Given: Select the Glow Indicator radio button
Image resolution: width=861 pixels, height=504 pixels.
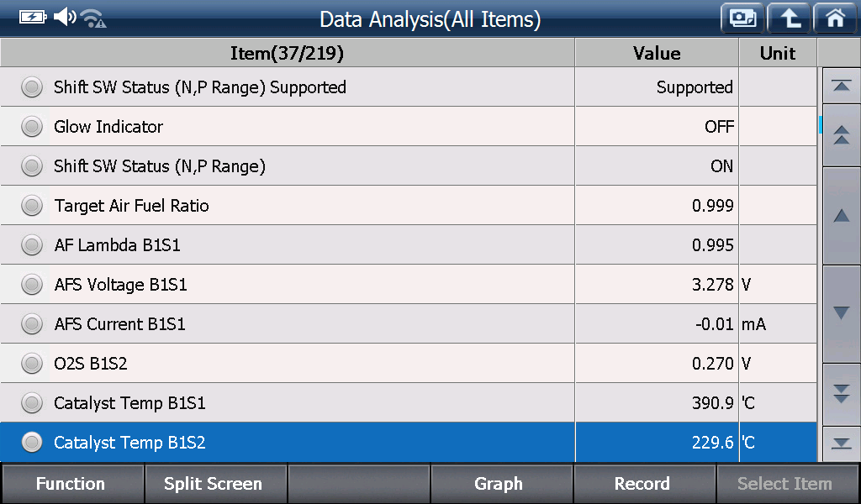Looking at the screenshot, I should [x=32, y=127].
